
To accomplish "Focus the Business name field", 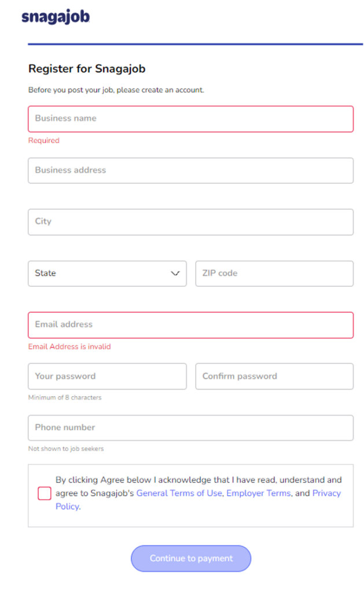I will [190, 119].
